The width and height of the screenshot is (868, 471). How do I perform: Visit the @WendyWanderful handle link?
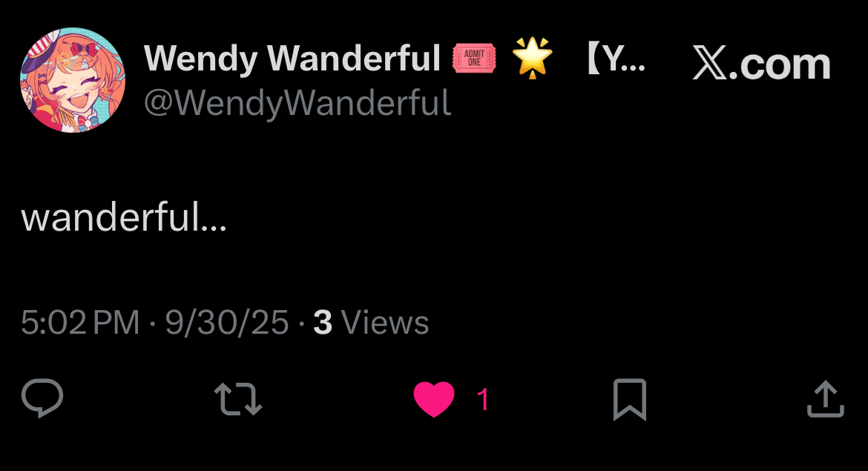point(297,103)
